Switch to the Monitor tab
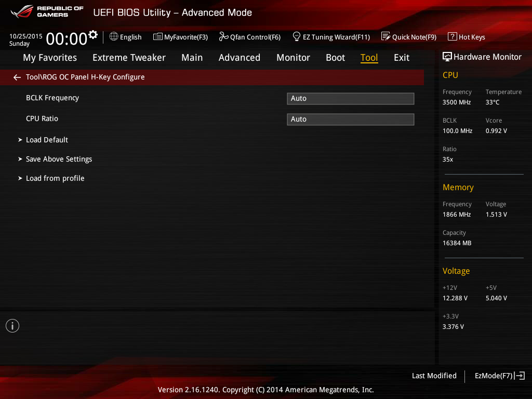Screen dimensions: 532x399 pos(293,58)
